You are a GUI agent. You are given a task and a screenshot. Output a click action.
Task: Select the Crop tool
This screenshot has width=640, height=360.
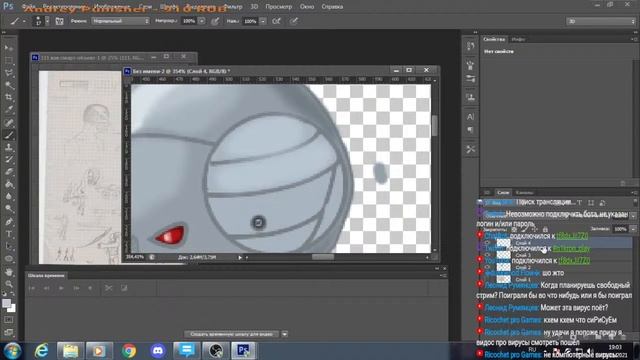(9, 97)
